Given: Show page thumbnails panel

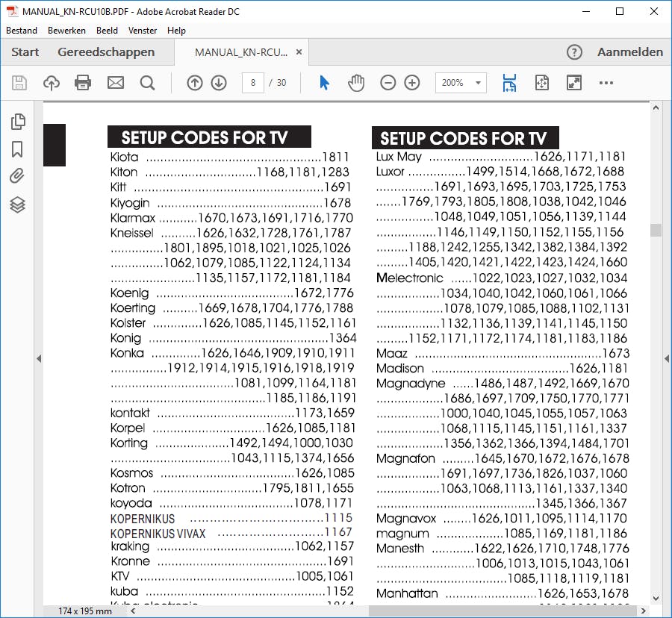Looking at the screenshot, I should (x=18, y=122).
